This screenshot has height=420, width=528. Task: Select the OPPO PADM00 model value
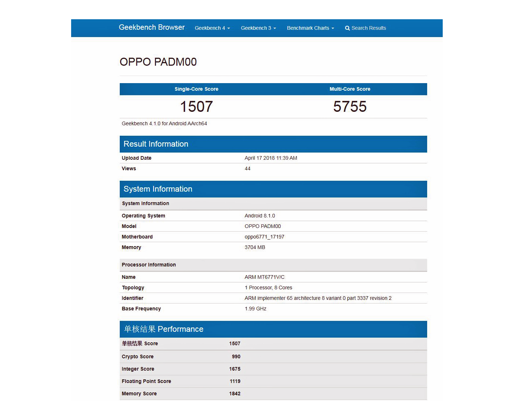tap(263, 227)
